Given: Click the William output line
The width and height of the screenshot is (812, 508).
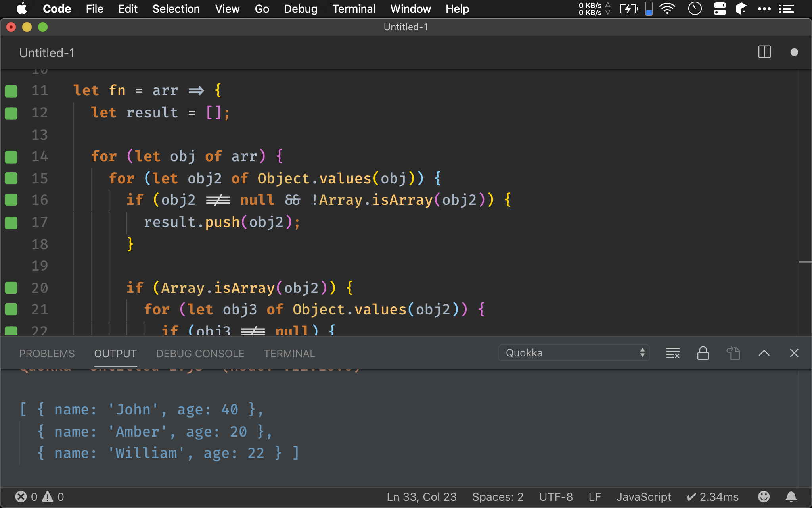Looking at the screenshot, I should [168, 453].
